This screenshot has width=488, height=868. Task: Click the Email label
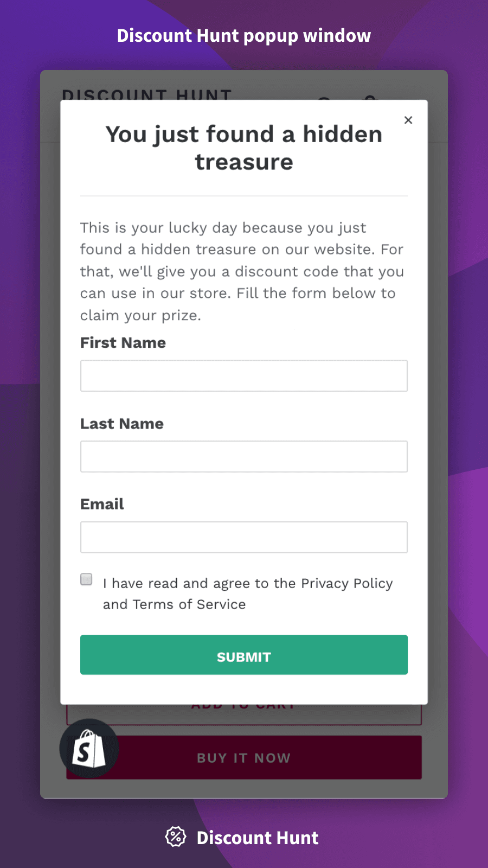click(102, 504)
